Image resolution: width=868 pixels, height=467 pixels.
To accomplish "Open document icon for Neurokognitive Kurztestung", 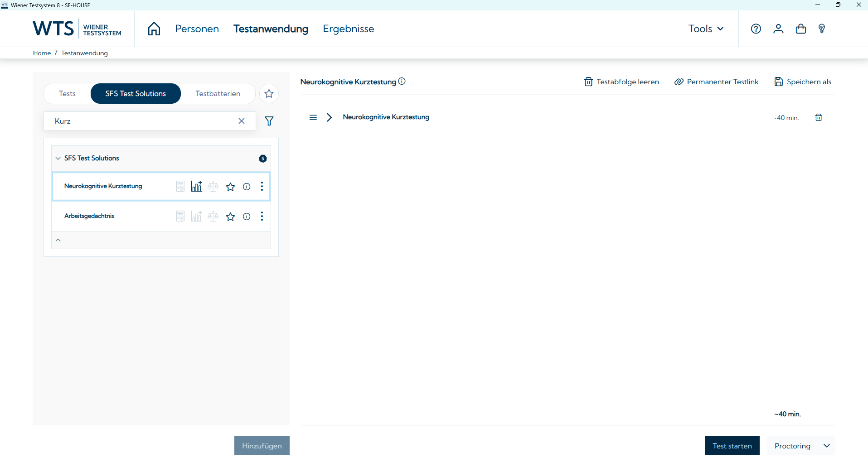I will click(180, 186).
